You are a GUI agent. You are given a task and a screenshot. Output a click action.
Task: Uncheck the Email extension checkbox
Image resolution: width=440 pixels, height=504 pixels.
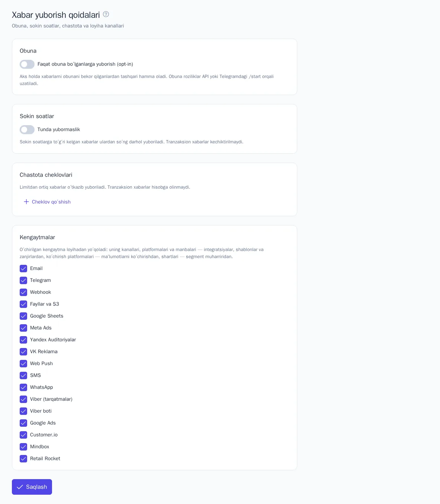click(x=23, y=269)
